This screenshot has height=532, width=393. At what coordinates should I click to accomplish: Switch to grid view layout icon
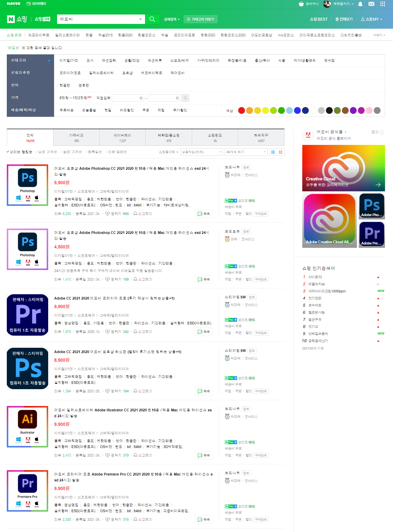281,152
